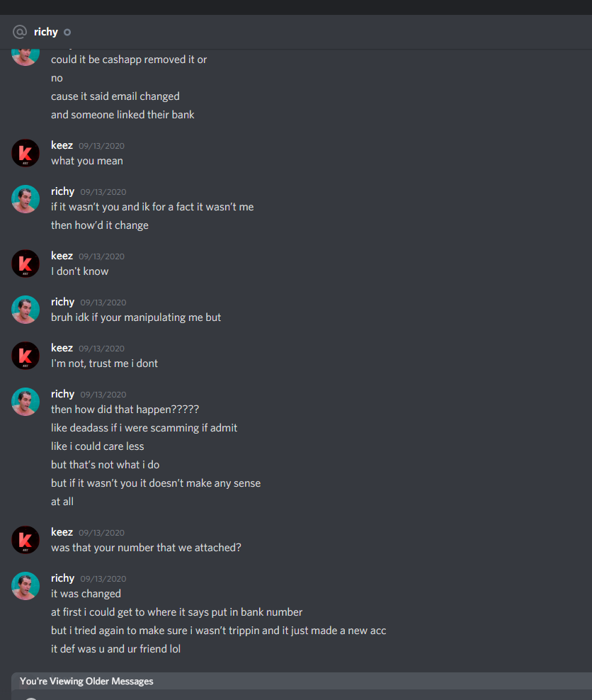The image size is (592, 700).
Task: Click the @ icon in the header
Action: click(x=20, y=32)
